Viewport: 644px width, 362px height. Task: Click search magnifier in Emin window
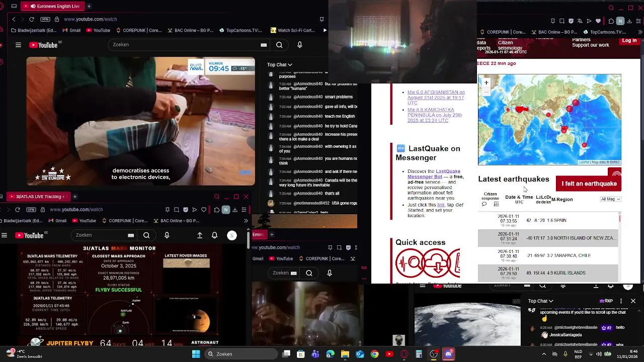coord(309,273)
